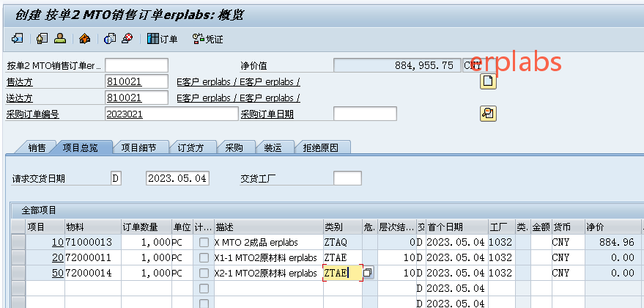This screenshot has height=308, width=644.
Task: Click the 凭证 document button
Action: click(x=208, y=39)
